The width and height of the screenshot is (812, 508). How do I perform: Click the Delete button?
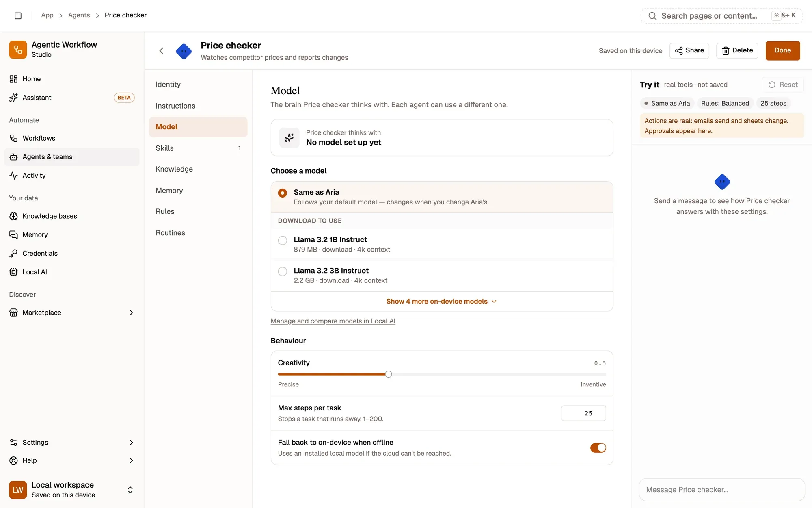[x=737, y=50]
